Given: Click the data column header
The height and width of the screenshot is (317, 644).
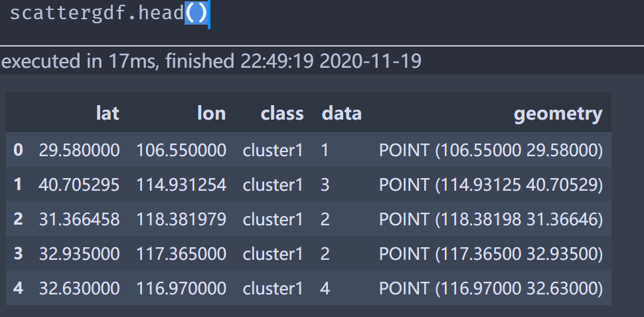Looking at the screenshot, I should tap(341, 114).
